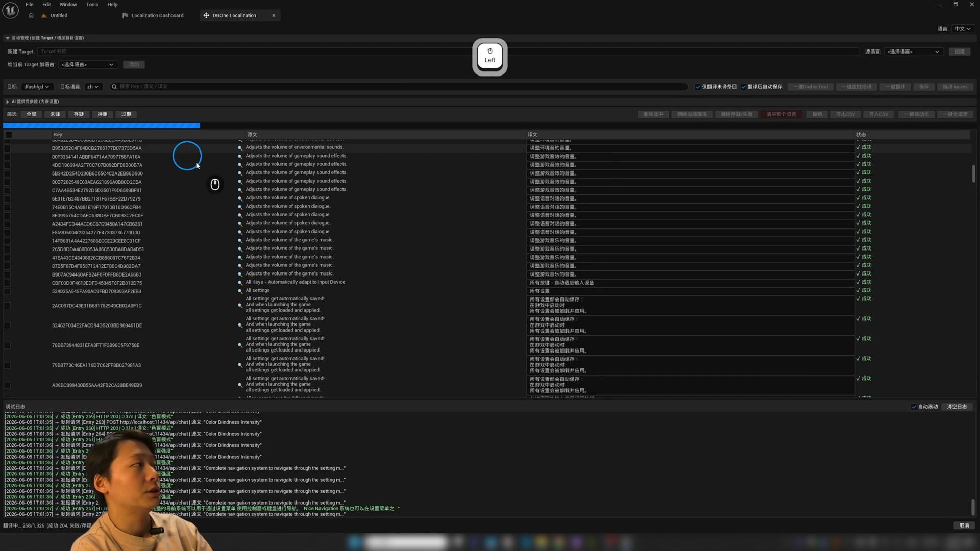980x551 pixels.
Task: Click magnifier icon beside 'All settings' source text
Action: click(240, 291)
